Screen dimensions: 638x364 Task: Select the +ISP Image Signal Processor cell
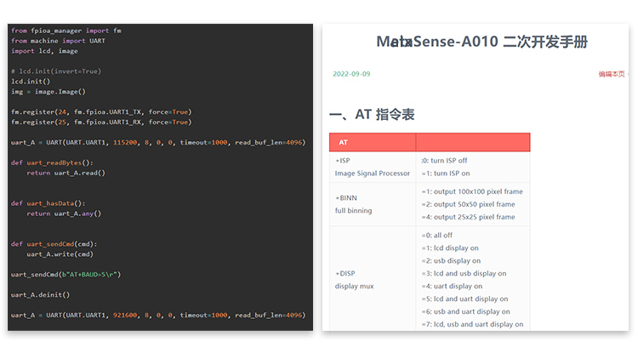(x=372, y=167)
